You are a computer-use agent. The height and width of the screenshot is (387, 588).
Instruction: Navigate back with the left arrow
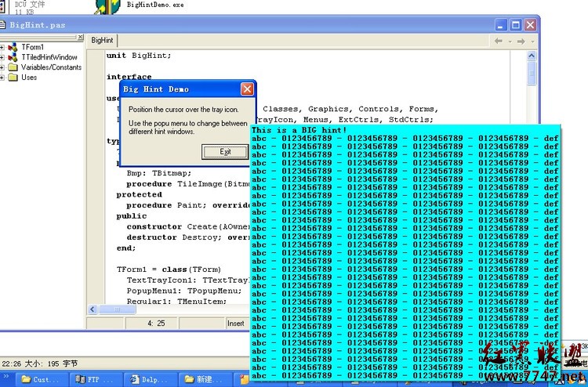click(x=499, y=42)
